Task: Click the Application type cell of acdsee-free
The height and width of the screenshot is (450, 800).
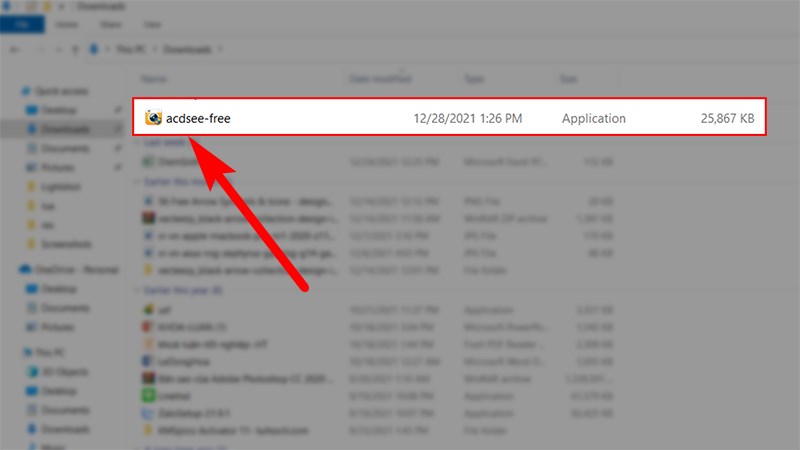Action: (x=594, y=118)
